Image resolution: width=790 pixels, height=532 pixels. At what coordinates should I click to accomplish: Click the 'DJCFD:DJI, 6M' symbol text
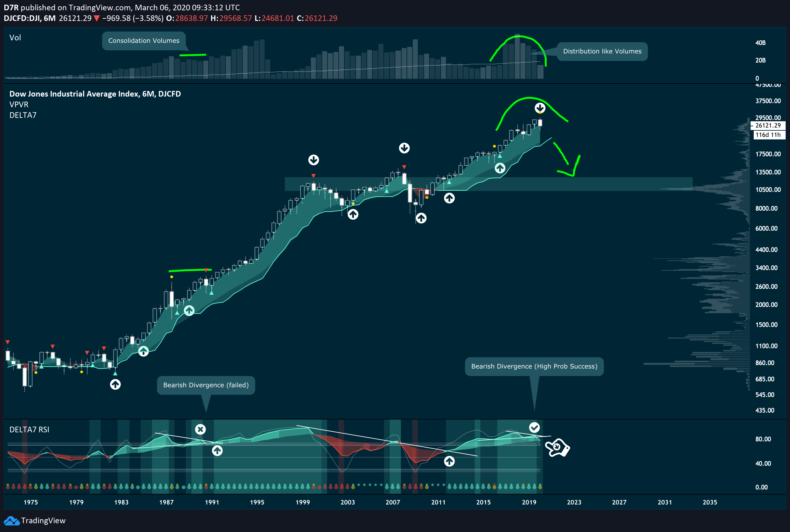[30, 18]
